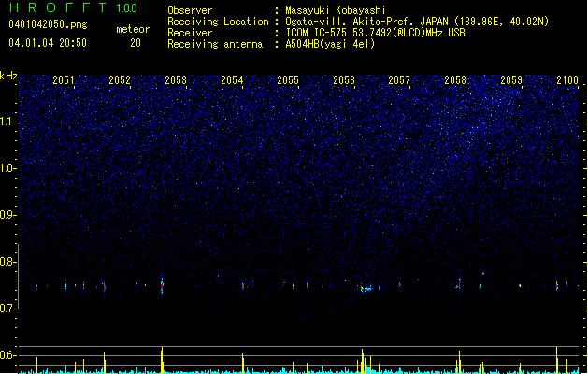Viewport: 588px width, 374px height.
Task: Click the long meteor echo after 2056
Action: coord(366,289)
